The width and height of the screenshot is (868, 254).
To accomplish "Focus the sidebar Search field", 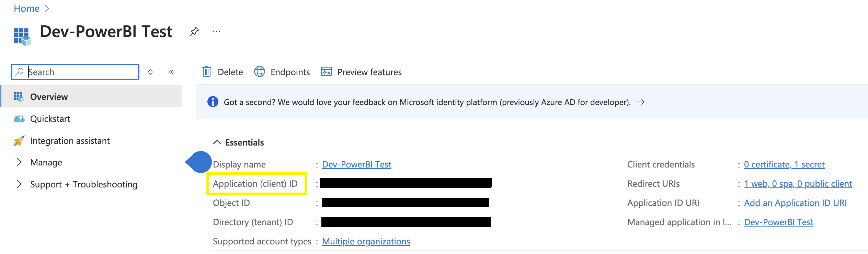I will point(82,72).
